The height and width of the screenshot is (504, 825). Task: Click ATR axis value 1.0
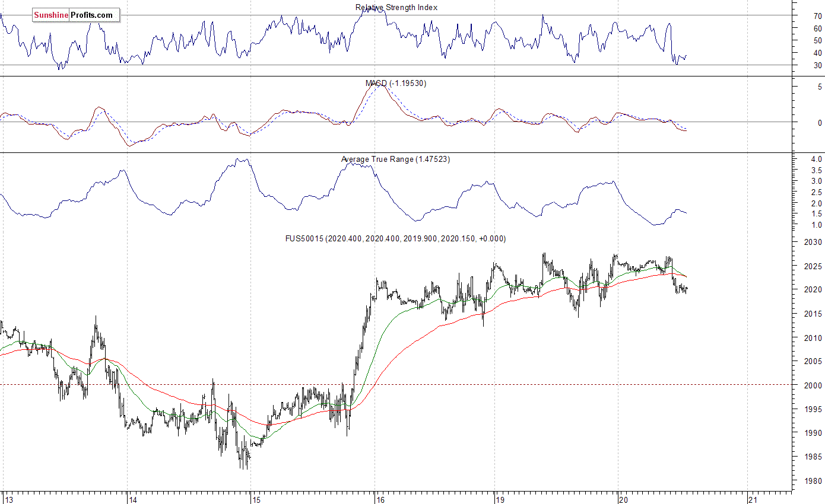click(x=817, y=225)
